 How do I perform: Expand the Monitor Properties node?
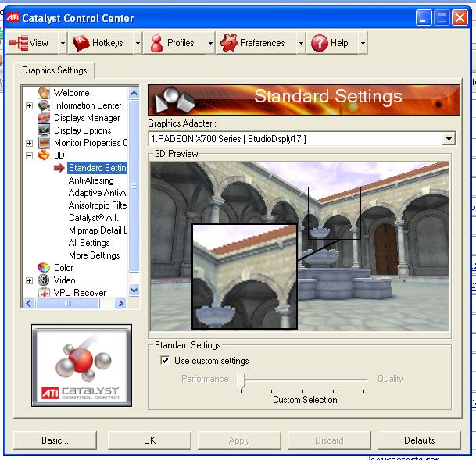pyautogui.click(x=29, y=143)
